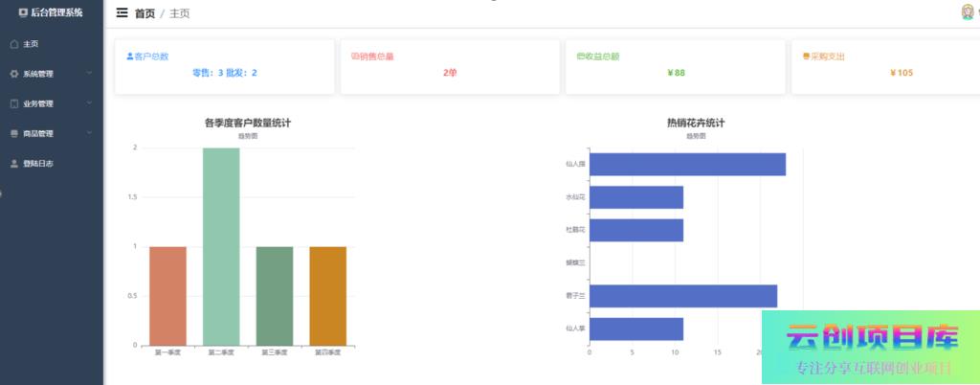Click the 君子兰 bar in flower chart

point(682,296)
